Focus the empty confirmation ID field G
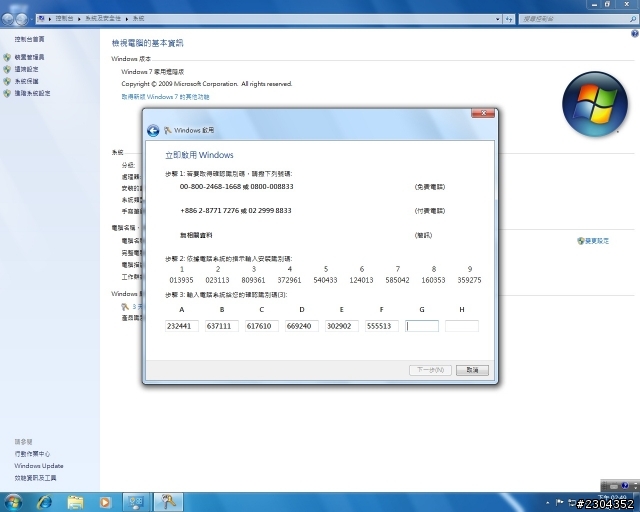This screenshot has height=512, width=640. [x=422, y=326]
